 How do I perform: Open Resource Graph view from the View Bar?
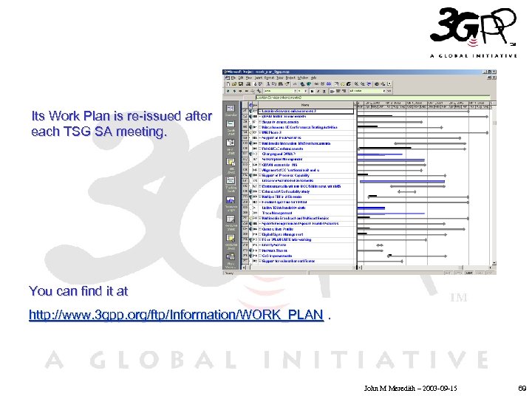231,203
